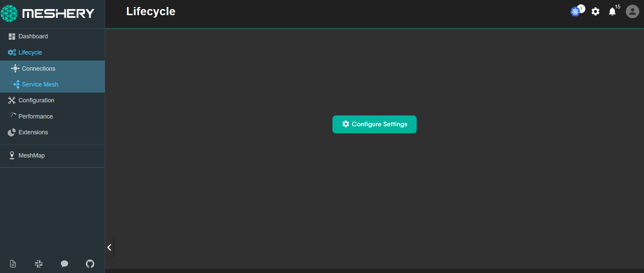
Task: Open the documentation icon at sidebar bottom
Action: tap(13, 264)
